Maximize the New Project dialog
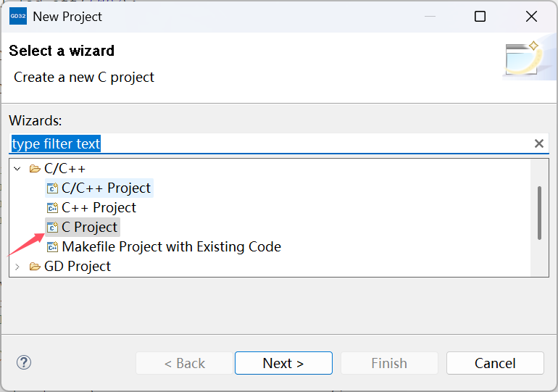The image size is (558, 392). [480, 17]
